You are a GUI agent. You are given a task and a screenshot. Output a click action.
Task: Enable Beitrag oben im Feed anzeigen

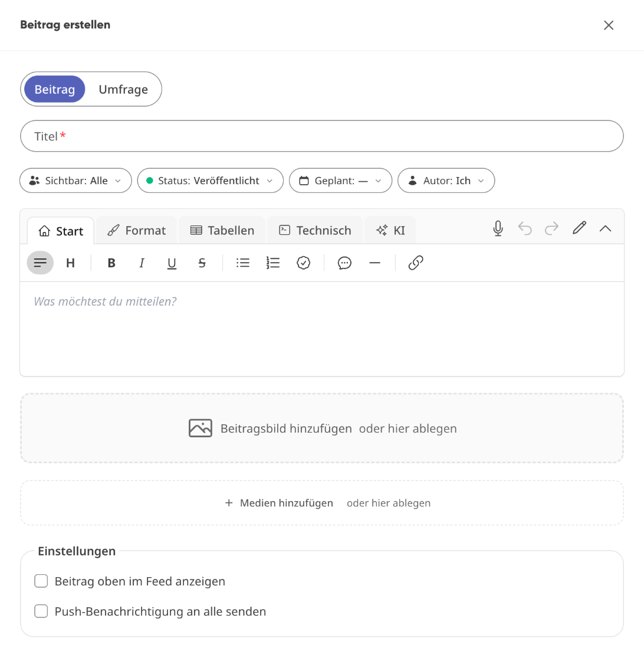click(x=41, y=581)
